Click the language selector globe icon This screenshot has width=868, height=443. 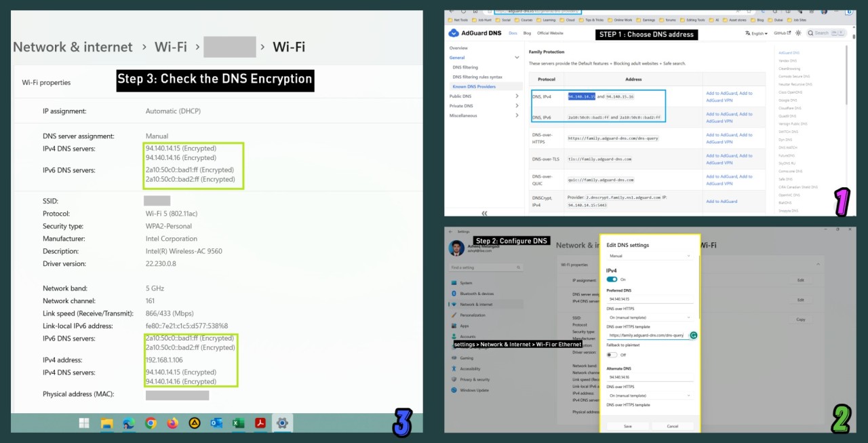click(748, 33)
